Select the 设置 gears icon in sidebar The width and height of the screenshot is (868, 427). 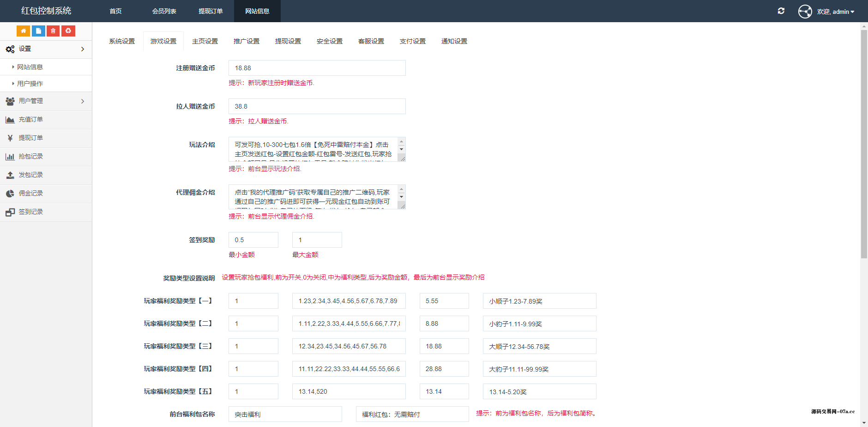(10, 49)
